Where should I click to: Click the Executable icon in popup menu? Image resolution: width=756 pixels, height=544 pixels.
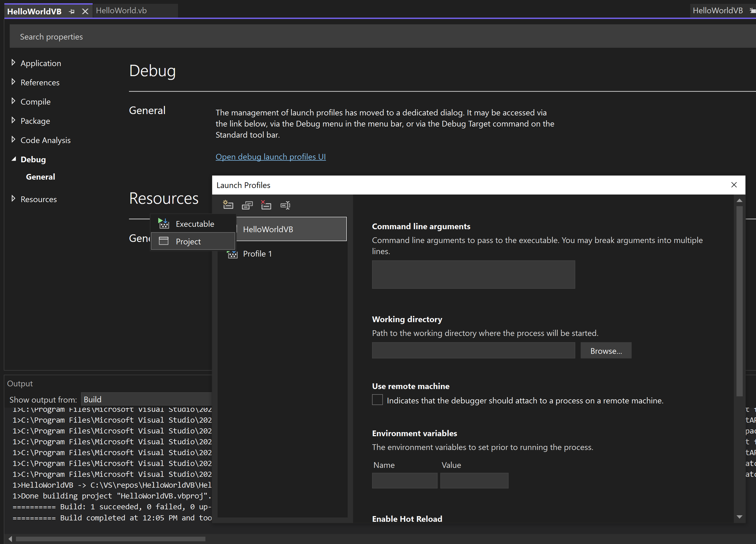tap(164, 223)
